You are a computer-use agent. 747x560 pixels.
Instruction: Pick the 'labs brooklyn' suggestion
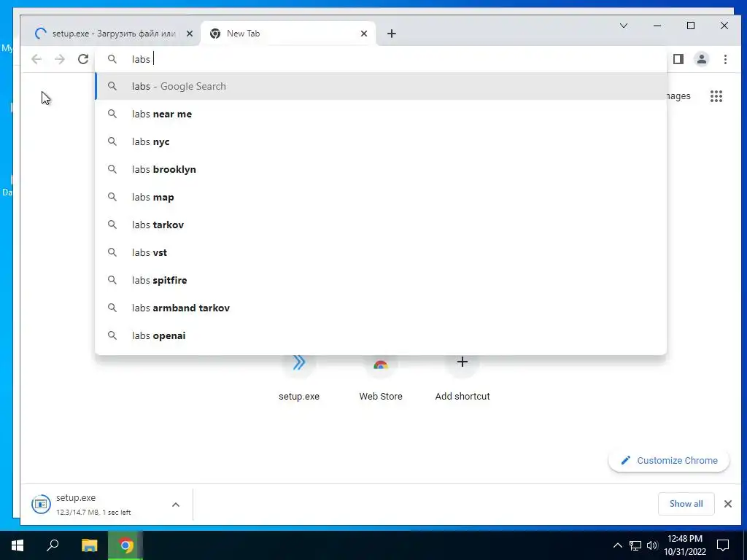pos(381,169)
